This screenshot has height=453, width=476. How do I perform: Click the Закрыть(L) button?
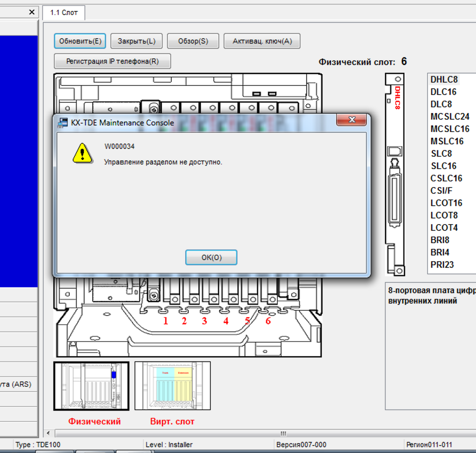[x=137, y=41]
